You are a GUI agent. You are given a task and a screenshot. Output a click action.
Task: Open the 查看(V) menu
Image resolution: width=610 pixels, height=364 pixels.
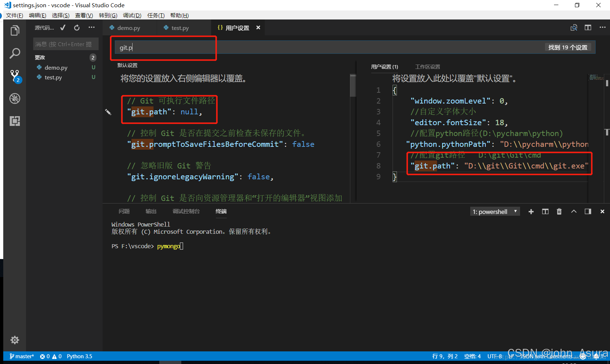(84, 16)
